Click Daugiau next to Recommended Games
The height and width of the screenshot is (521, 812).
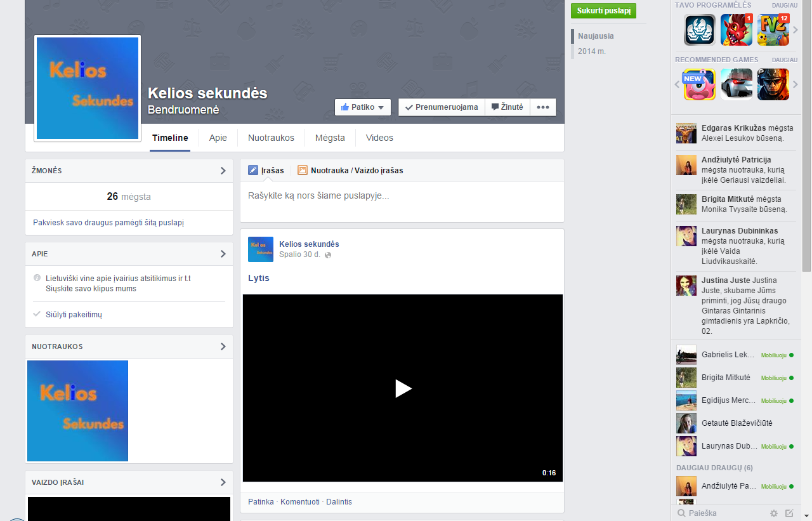coord(785,60)
